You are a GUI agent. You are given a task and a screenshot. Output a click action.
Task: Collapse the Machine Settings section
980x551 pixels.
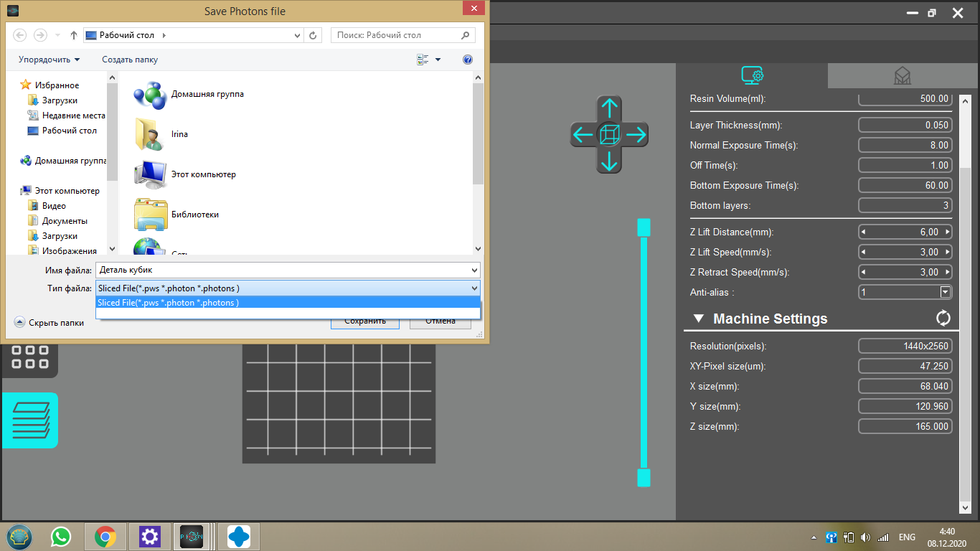click(698, 319)
